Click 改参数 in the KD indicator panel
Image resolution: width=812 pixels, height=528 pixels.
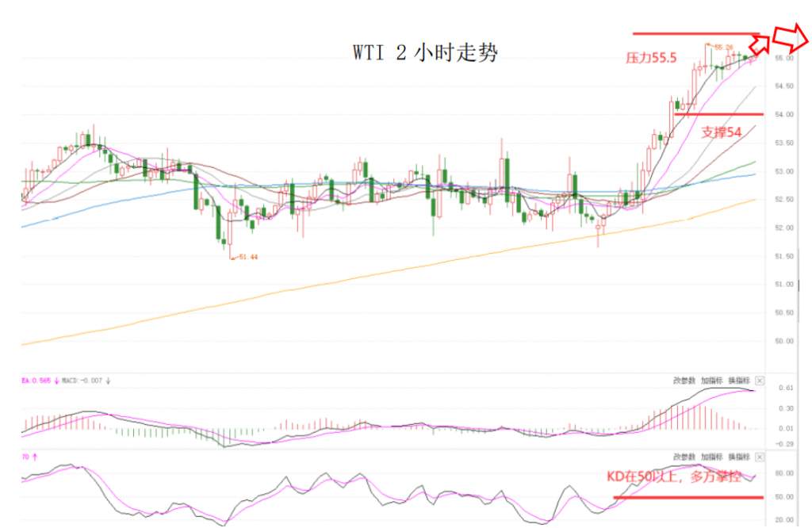(x=684, y=457)
